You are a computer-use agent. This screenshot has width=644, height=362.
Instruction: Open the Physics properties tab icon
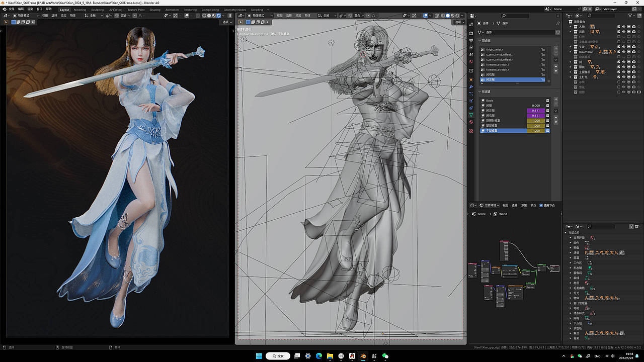(471, 101)
